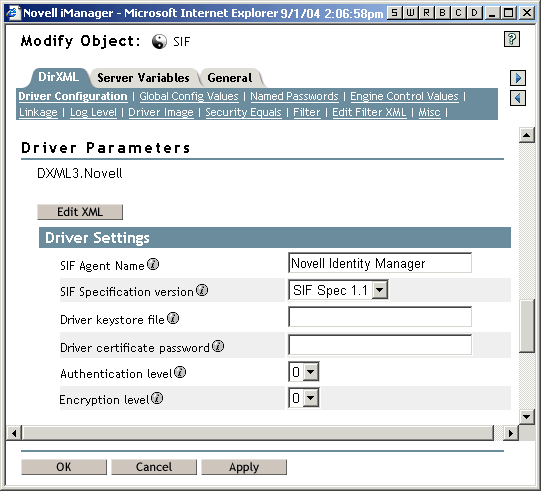Open the Linkage link

[38, 112]
